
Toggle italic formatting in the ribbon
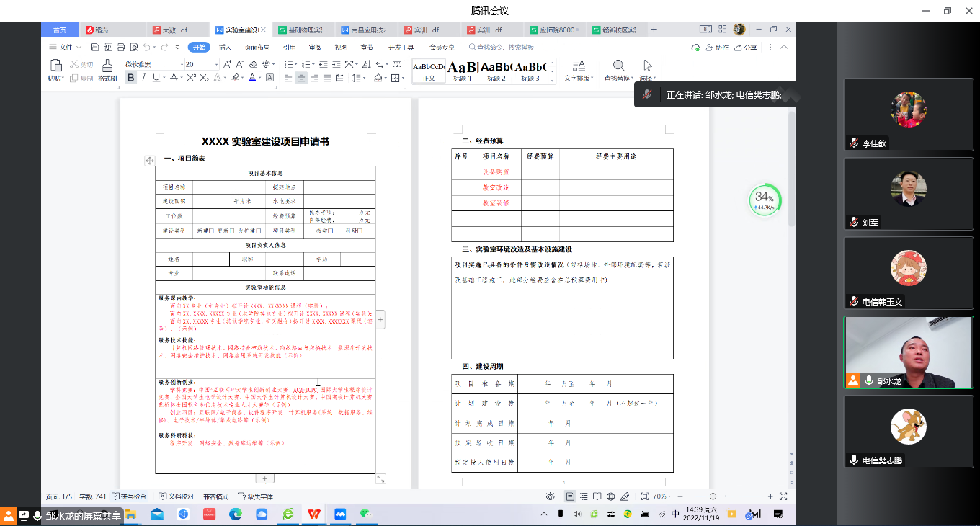(x=143, y=78)
